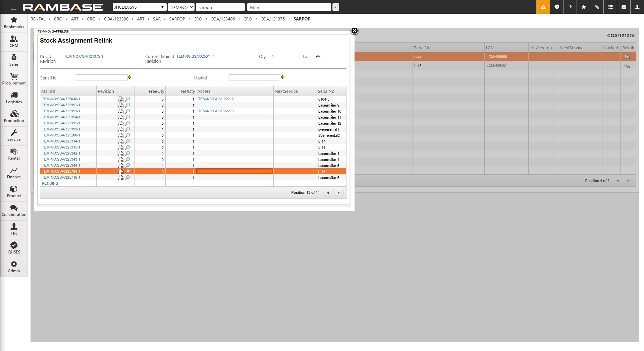Screen dimensions: 644x351
Task: Open link TEM-NO:COA/121375-1
Action: coord(84,57)
